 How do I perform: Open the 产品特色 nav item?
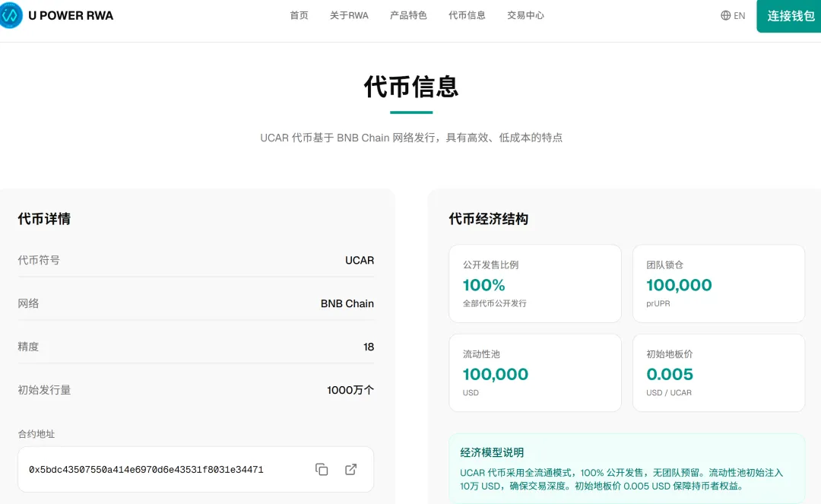pos(408,16)
